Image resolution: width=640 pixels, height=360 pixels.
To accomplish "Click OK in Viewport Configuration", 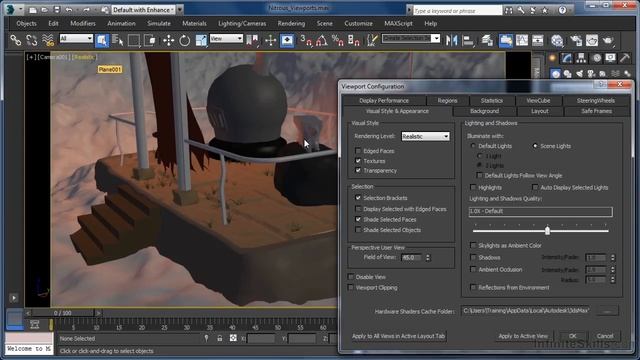I will [x=573, y=336].
